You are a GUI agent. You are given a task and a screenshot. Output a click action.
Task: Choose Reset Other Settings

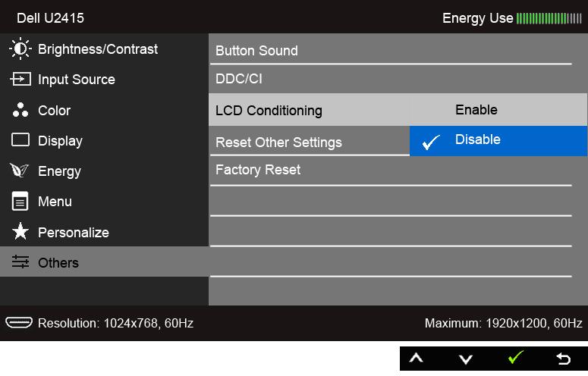(310, 141)
